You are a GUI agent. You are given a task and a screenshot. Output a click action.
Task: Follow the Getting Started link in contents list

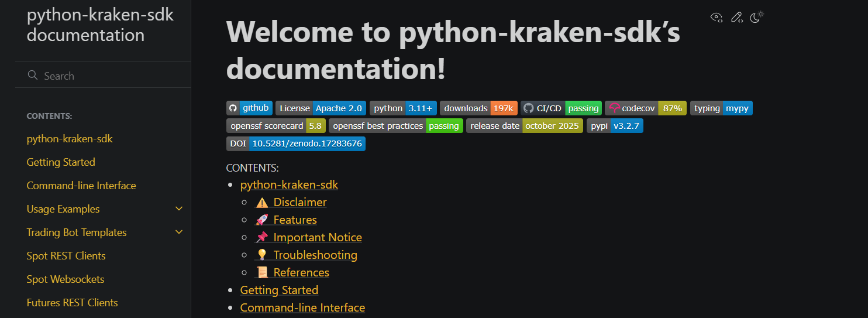279,290
